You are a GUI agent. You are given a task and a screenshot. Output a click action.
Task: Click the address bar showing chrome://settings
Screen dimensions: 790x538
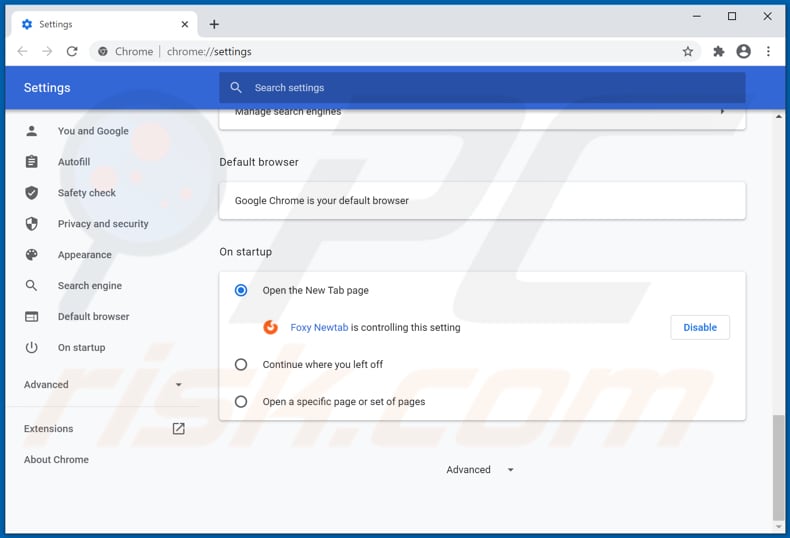click(x=393, y=51)
